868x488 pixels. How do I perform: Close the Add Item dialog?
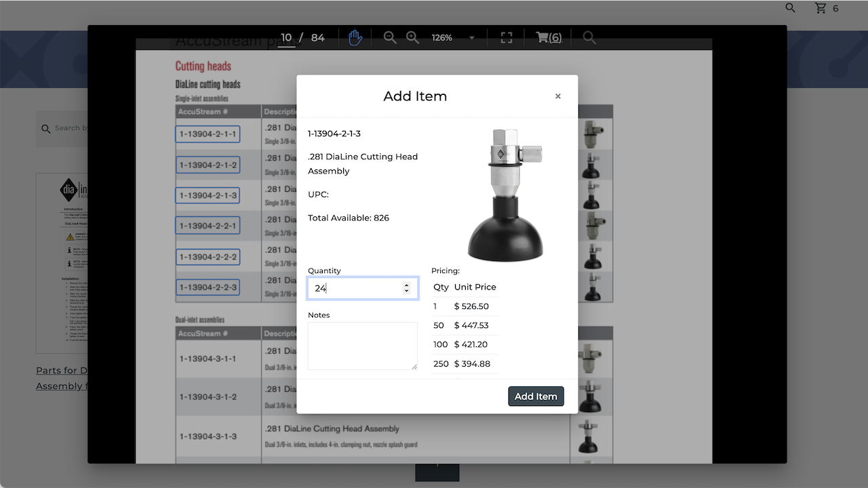558,96
